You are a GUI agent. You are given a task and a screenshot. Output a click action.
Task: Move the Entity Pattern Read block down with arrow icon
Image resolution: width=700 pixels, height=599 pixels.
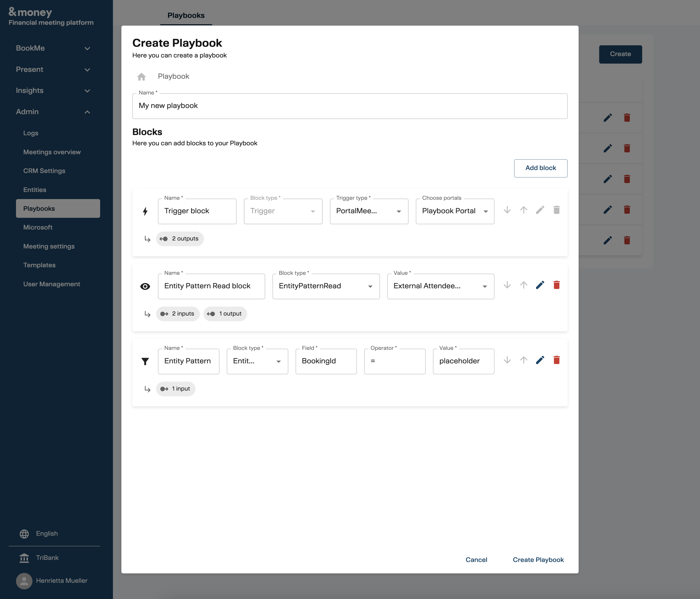(x=507, y=285)
